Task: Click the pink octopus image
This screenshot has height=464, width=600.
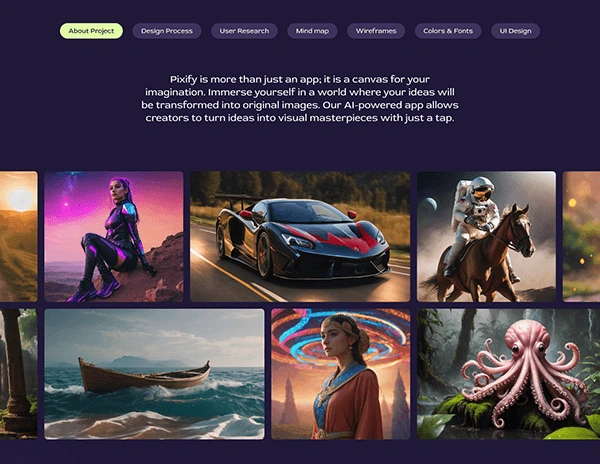Action: coord(509,374)
